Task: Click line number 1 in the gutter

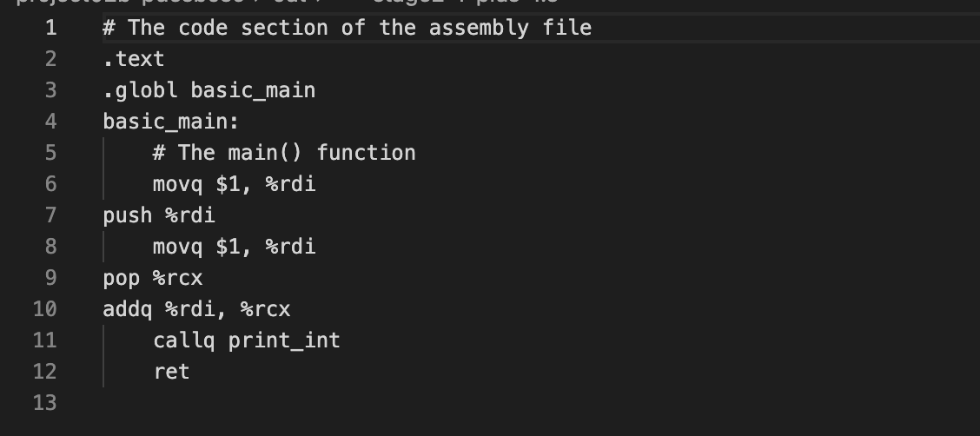Action: [x=50, y=28]
